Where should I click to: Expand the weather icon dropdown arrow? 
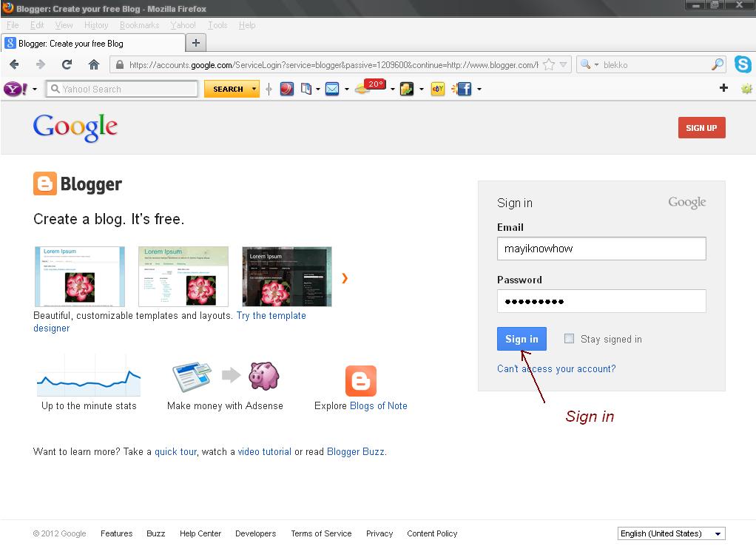click(393, 90)
